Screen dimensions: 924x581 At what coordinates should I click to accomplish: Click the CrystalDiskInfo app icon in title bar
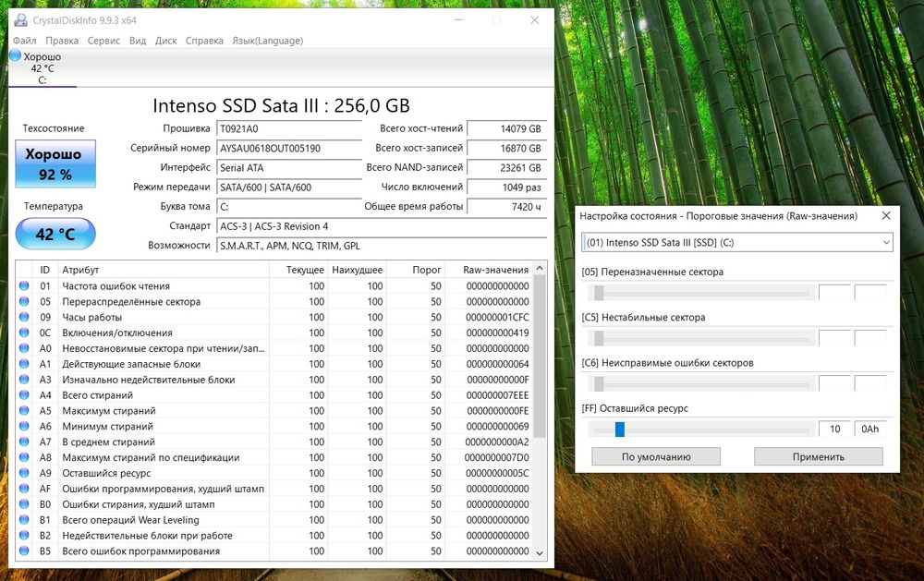click(21, 20)
